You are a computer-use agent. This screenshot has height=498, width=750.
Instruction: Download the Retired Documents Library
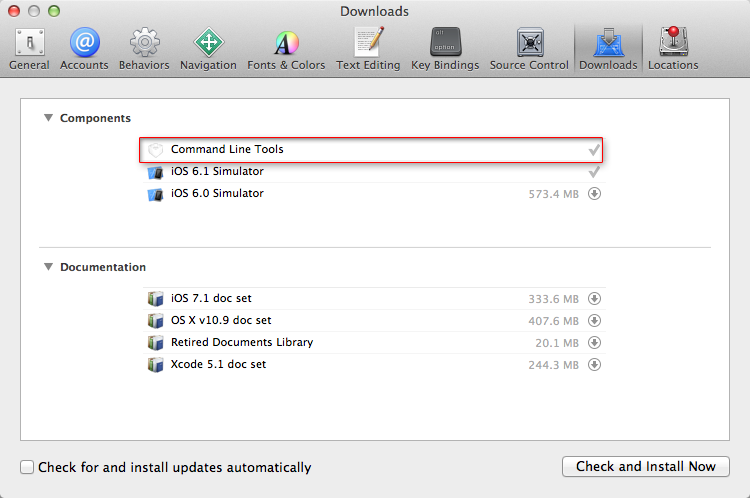pyautogui.click(x=594, y=343)
